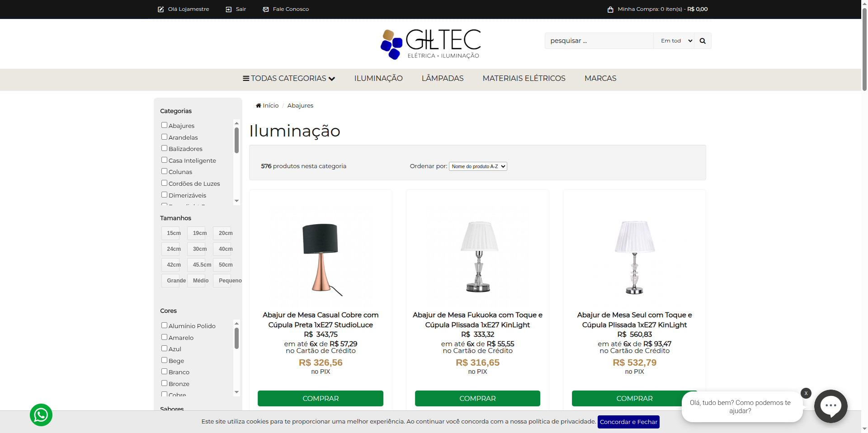Click Concordar e Fechar cookies button
The image size is (868, 433).
628,422
